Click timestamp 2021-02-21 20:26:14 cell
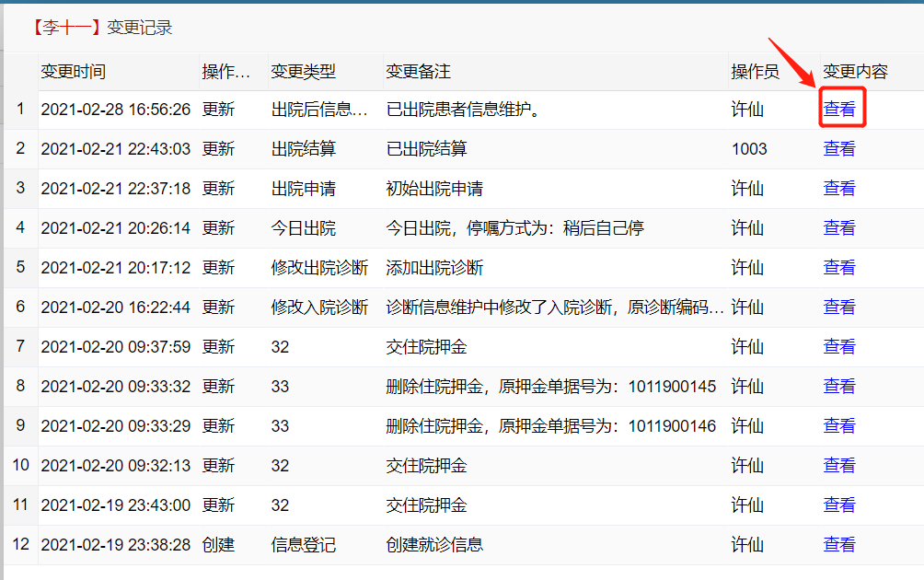Viewport: 924px width, 580px height. pyautogui.click(x=116, y=228)
